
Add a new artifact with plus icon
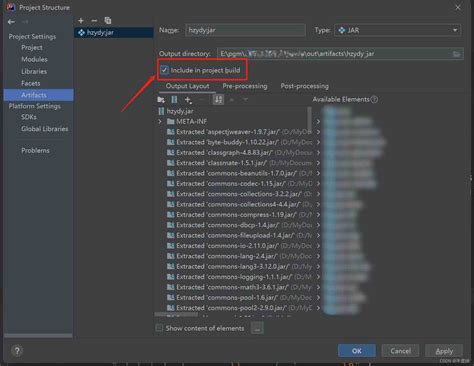[81, 21]
